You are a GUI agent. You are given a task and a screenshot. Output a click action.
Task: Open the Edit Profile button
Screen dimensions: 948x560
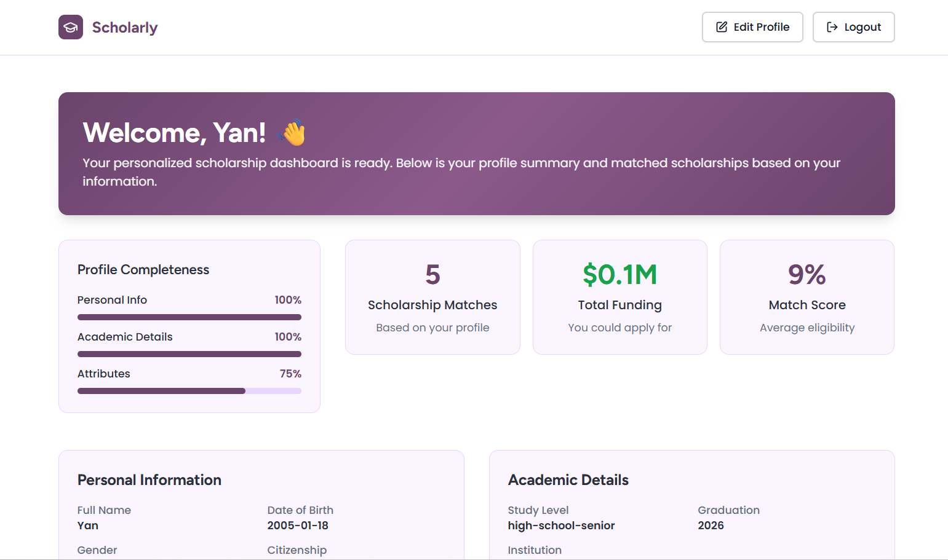coord(752,27)
